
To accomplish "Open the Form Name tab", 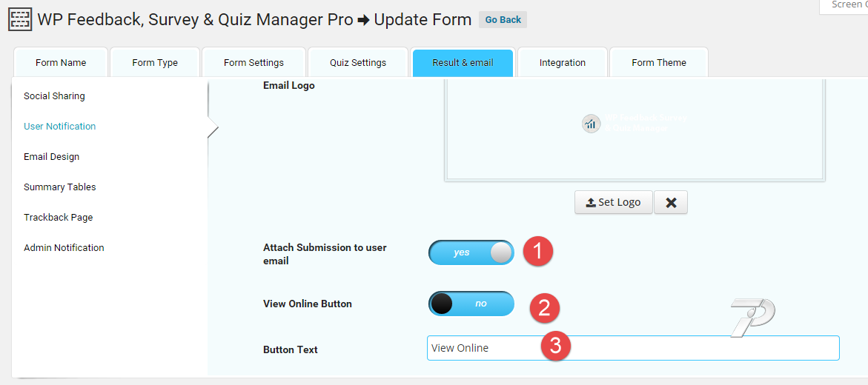I will (61, 63).
